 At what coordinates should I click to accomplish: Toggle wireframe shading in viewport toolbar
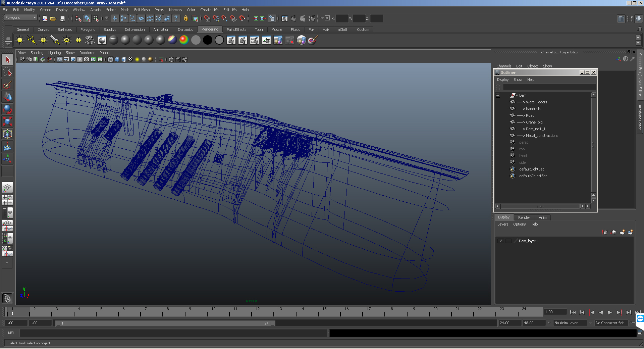click(110, 59)
